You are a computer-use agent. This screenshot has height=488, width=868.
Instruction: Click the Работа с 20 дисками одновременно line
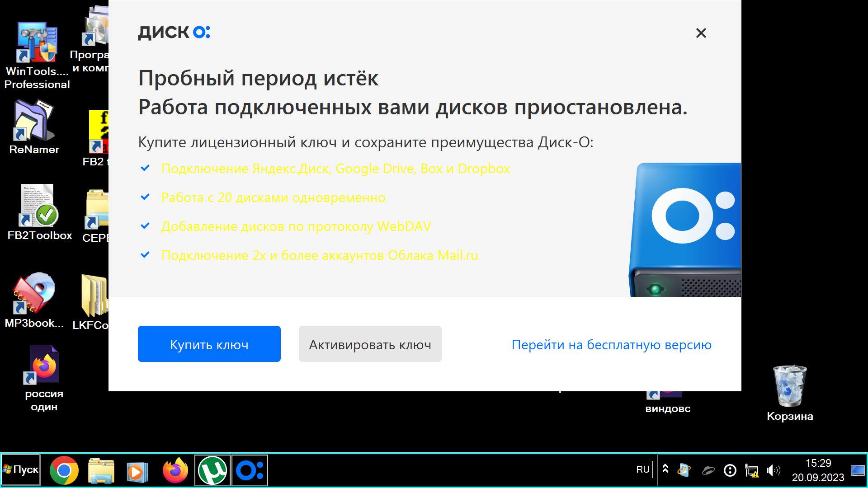click(273, 197)
